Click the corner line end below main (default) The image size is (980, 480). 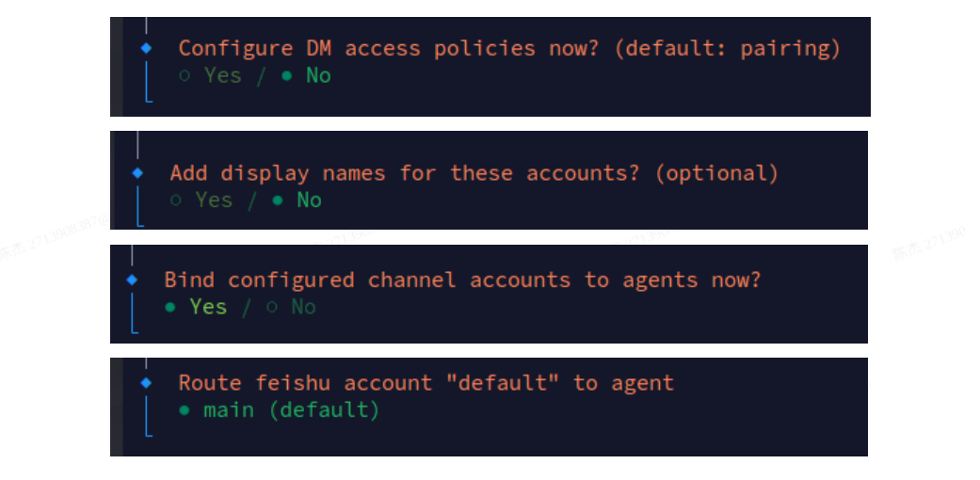coord(148,435)
